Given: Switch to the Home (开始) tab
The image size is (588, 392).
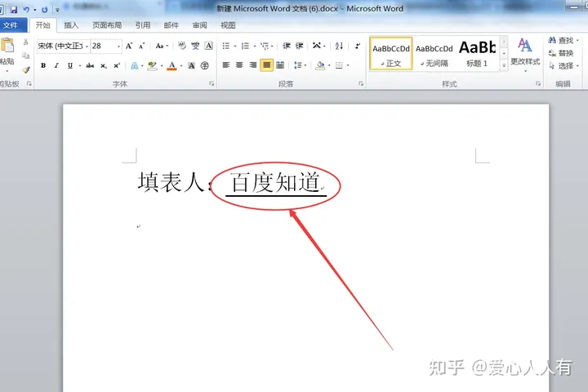Looking at the screenshot, I should click(x=42, y=25).
